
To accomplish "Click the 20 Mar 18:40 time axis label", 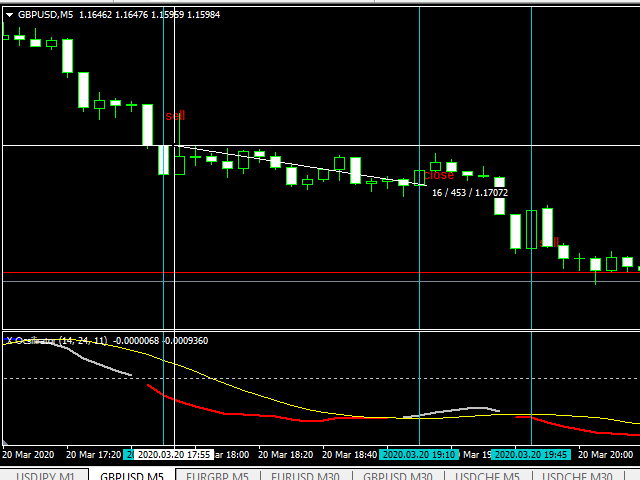I will [x=349, y=454].
